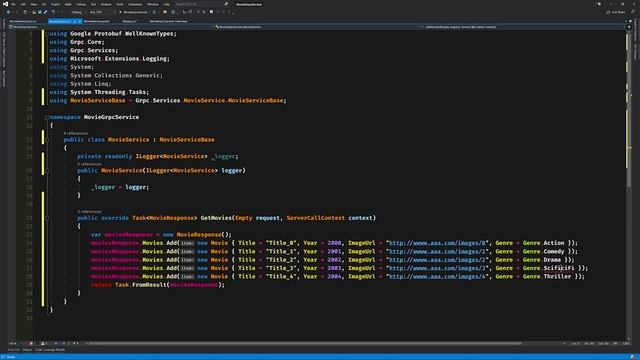This screenshot has height=360, width=640.
Task: Open the Extensions menu
Action: pos(135,4)
